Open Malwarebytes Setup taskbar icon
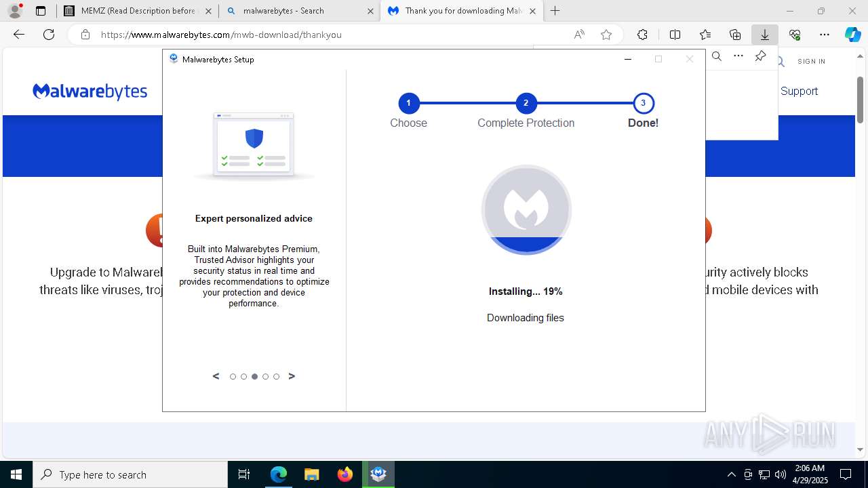 (x=378, y=474)
